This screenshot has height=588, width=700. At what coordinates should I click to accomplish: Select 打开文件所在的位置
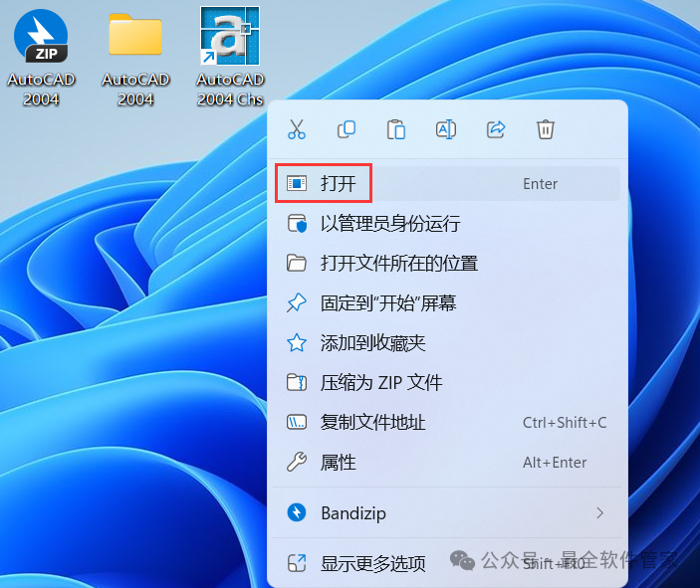tap(448, 263)
